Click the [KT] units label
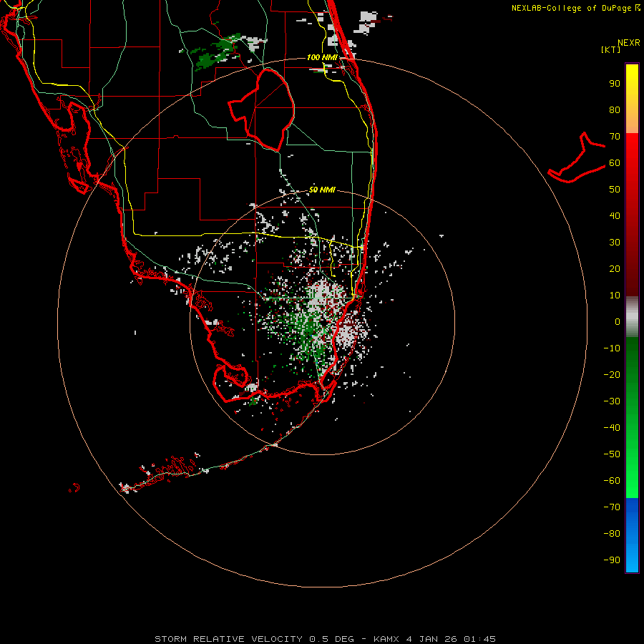The image size is (644, 644). click(x=611, y=49)
